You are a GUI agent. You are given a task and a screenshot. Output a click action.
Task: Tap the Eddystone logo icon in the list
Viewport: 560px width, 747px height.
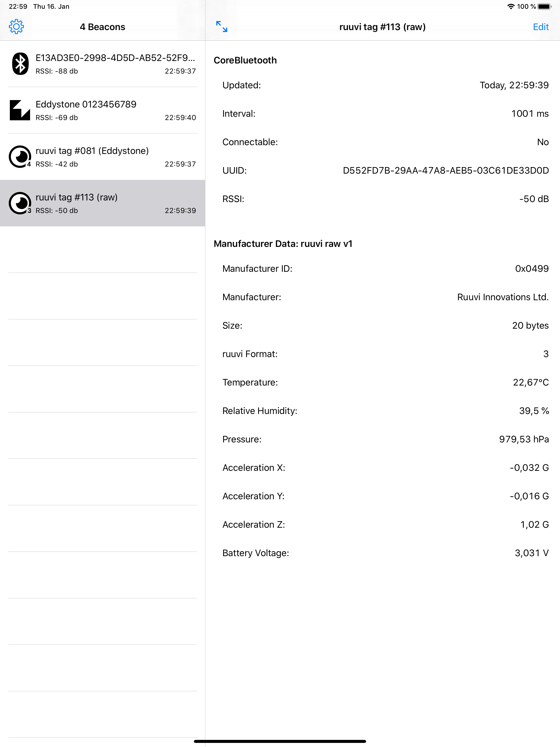(20, 110)
